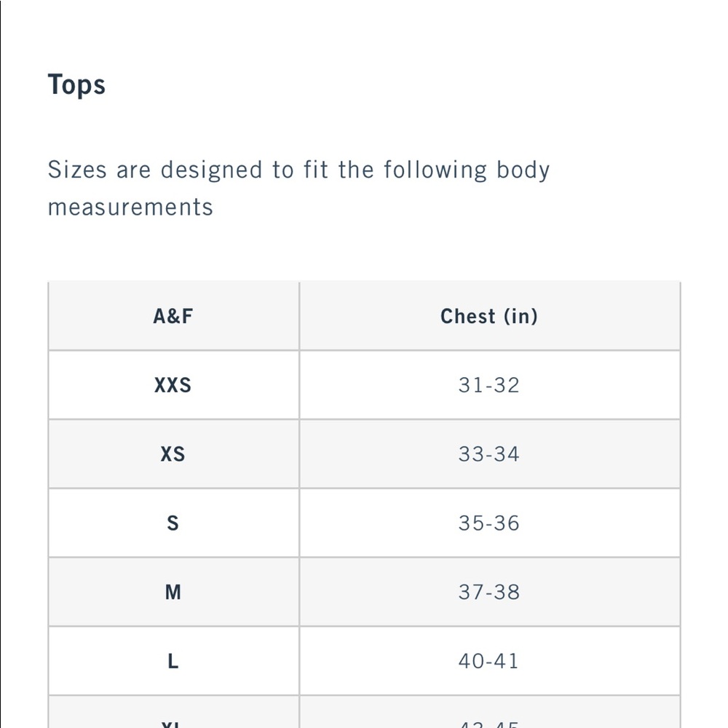The image size is (728, 728).
Task: Click the 40-41 chest measurement
Action: (x=488, y=661)
